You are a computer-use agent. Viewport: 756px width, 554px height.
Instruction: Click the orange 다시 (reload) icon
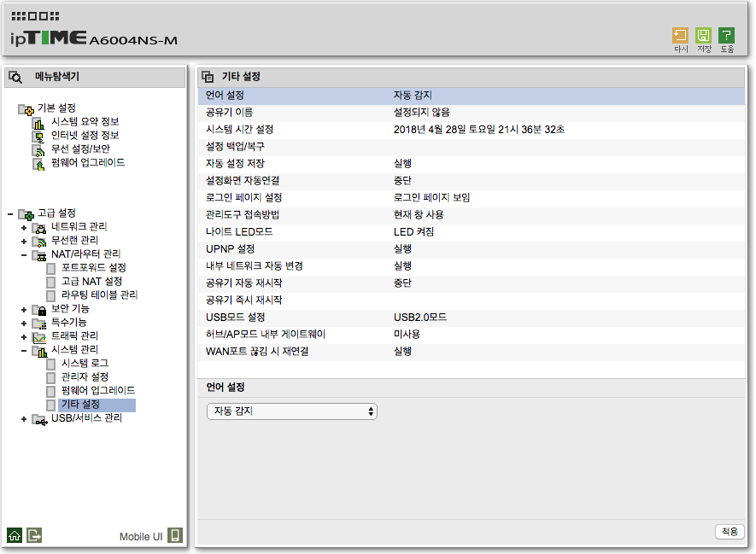click(680, 36)
